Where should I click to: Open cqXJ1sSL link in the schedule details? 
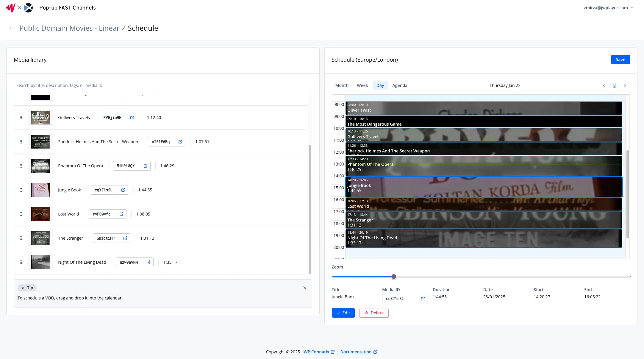click(x=423, y=299)
